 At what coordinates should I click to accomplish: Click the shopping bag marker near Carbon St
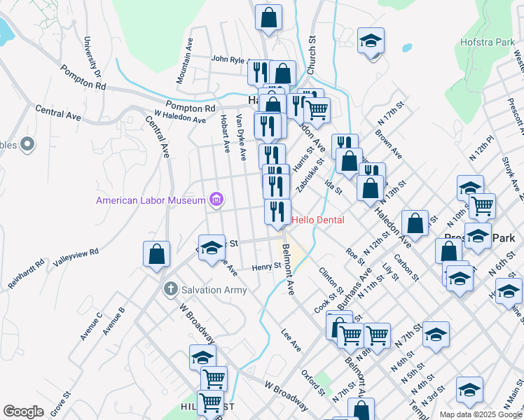pos(415,223)
